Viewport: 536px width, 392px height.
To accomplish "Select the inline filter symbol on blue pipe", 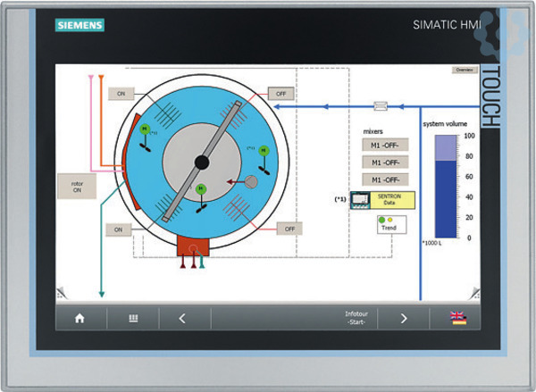I will [381, 105].
